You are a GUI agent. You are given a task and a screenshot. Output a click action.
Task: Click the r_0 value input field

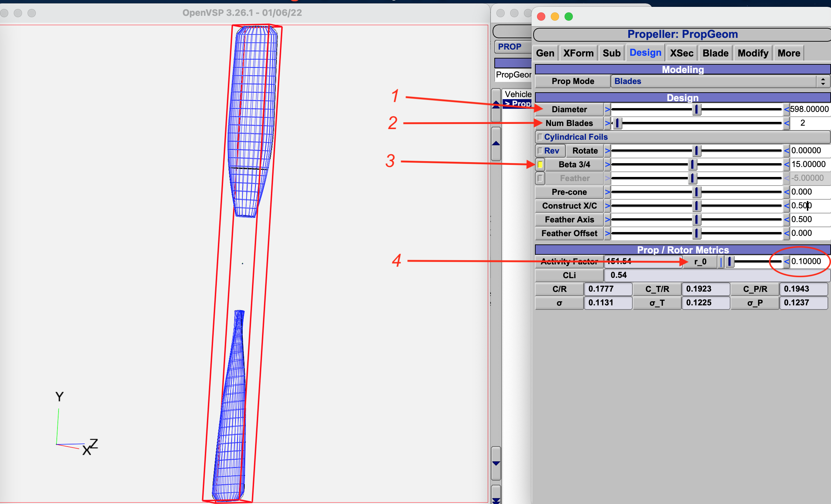pyautogui.click(x=807, y=261)
